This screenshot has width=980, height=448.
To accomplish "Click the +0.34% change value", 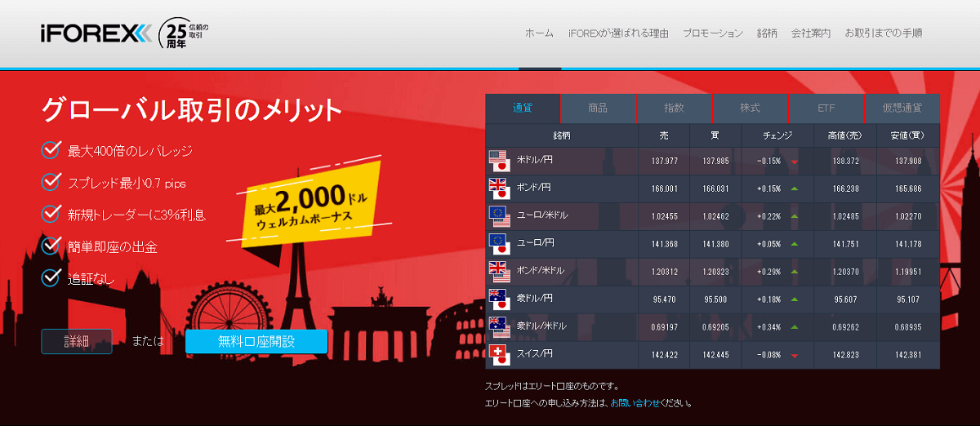I will [768, 328].
